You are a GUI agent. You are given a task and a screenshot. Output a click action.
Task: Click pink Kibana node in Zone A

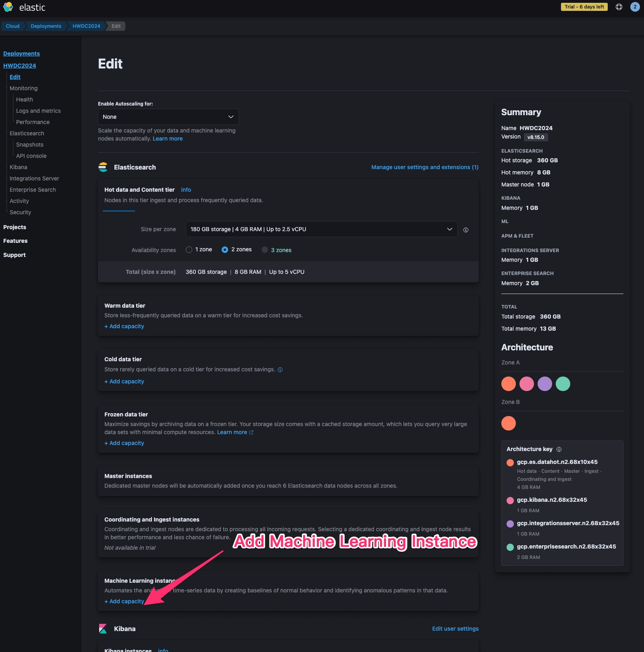tap(527, 384)
